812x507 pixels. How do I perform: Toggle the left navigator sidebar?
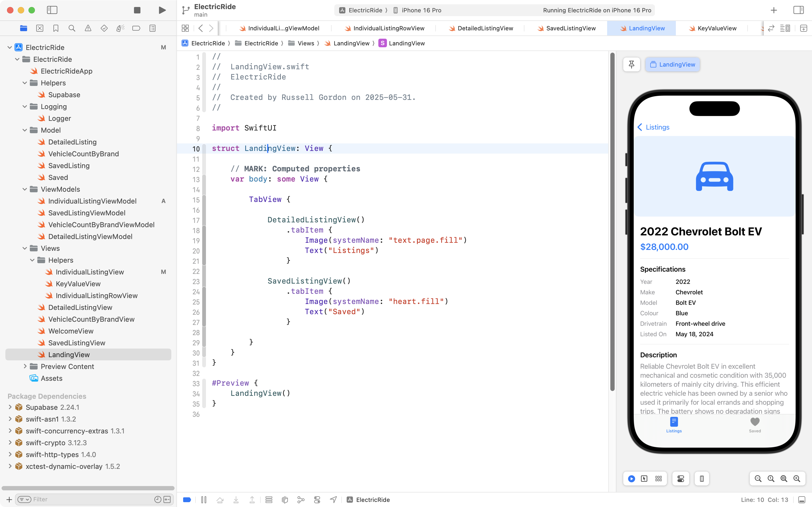[52, 10]
